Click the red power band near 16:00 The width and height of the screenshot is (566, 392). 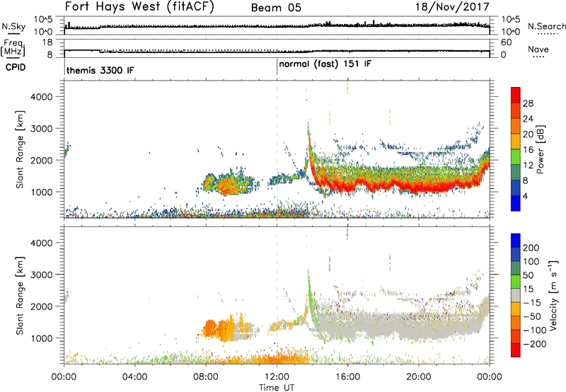[x=348, y=188]
